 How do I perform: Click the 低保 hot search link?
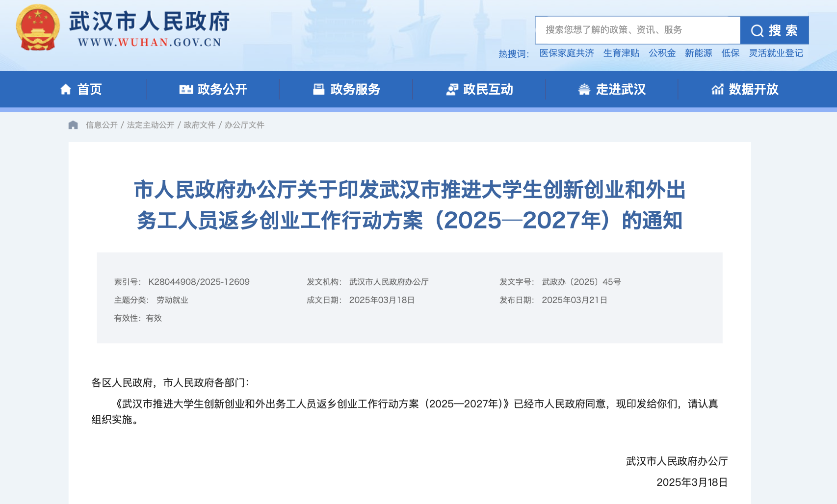point(730,53)
